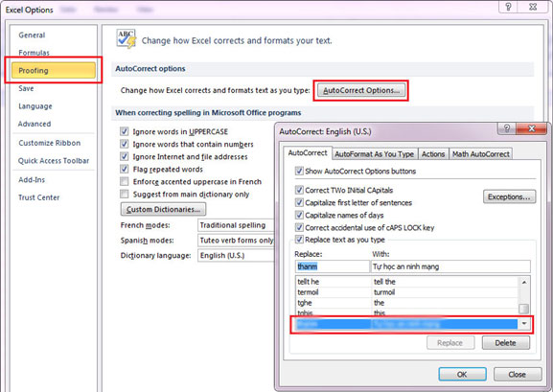Select the 'termoil' list entry
The image size is (553, 392).
406,292
